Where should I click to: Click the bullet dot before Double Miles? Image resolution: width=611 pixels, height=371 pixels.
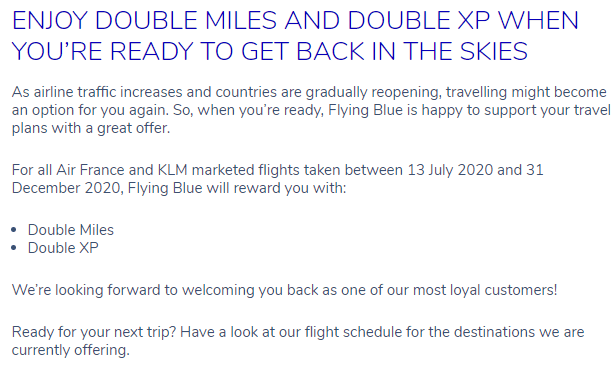[14, 230]
